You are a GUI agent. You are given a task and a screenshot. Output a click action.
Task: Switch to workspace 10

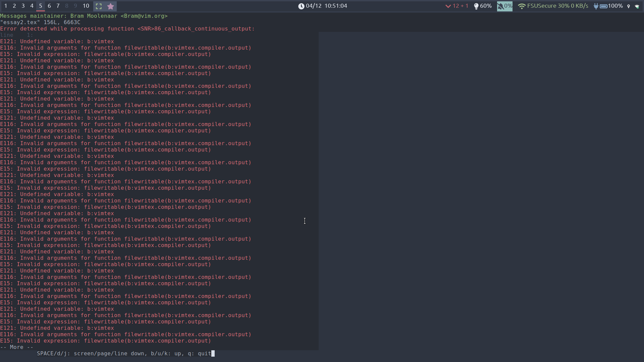tap(86, 6)
